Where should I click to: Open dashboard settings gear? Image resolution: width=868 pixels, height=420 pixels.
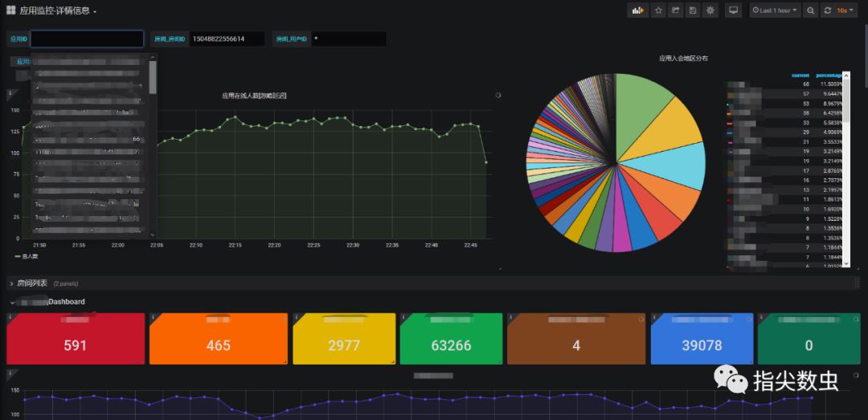coord(710,10)
